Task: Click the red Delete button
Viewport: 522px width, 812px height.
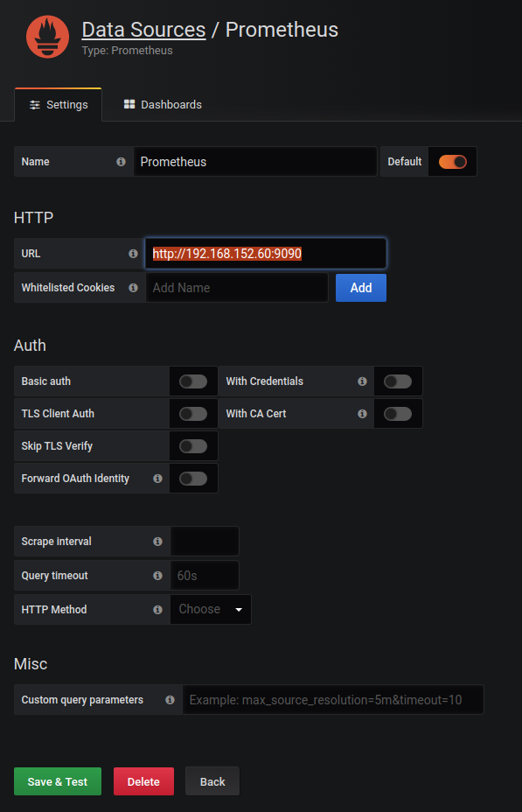Action: [143, 781]
